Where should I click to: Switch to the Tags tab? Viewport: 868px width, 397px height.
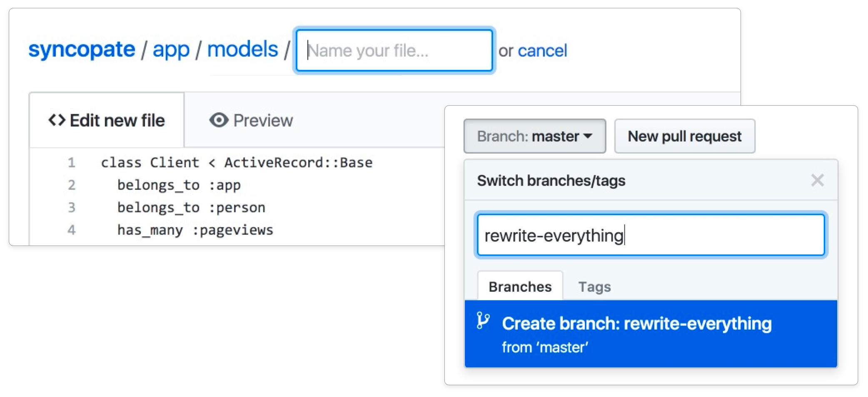coord(594,287)
